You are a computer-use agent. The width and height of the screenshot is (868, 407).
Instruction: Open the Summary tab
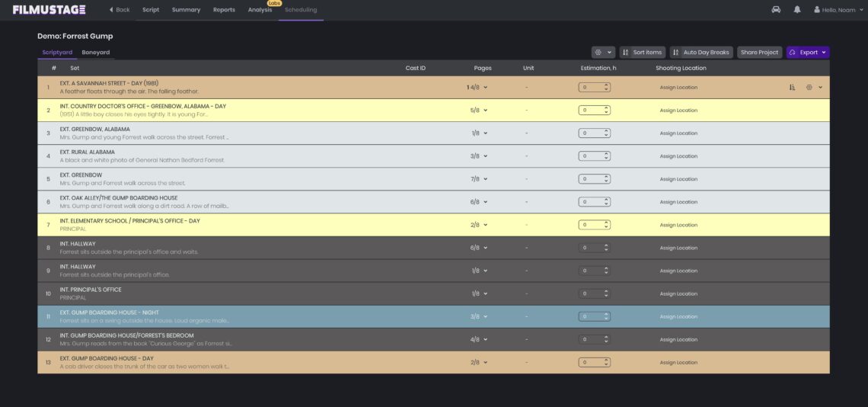[x=186, y=9]
